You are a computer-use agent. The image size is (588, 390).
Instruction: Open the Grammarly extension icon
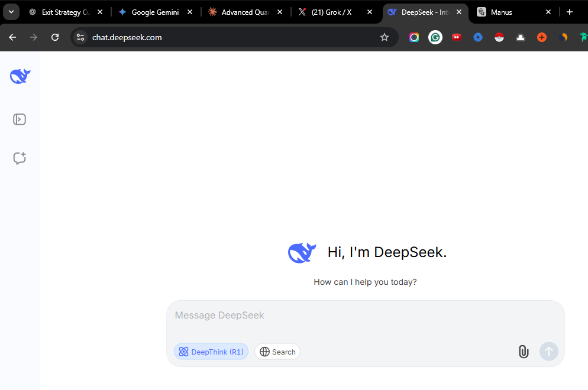click(435, 37)
